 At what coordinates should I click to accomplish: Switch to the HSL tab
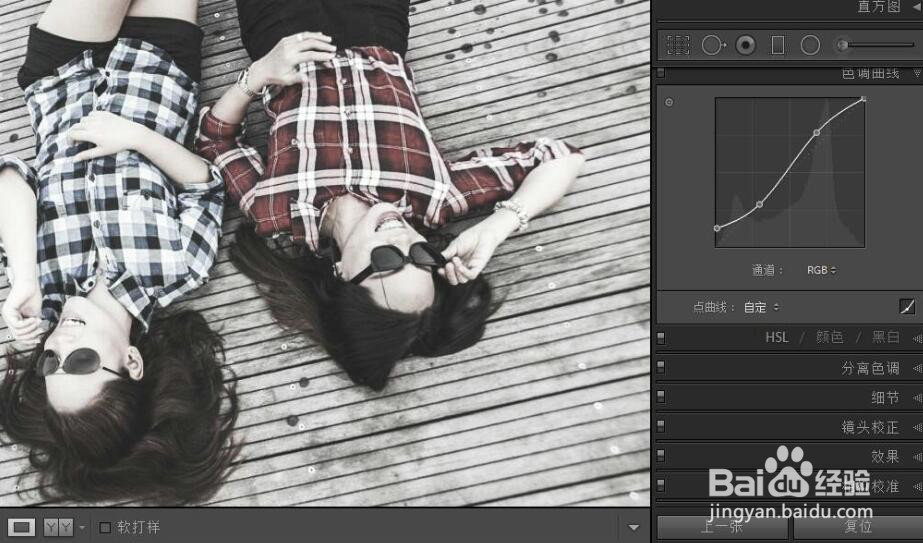click(x=776, y=337)
